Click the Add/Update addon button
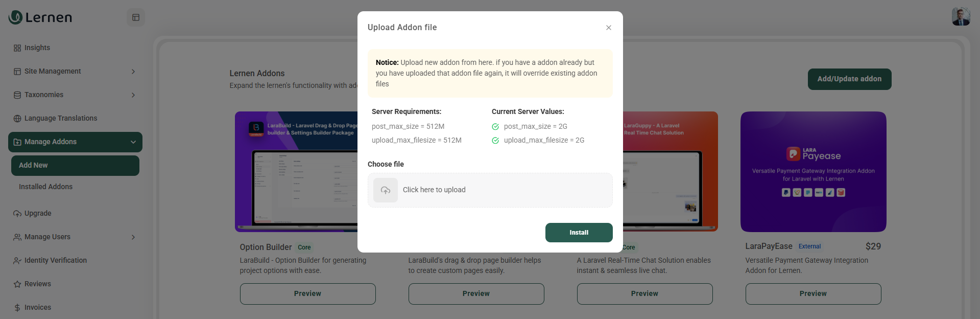 point(849,79)
